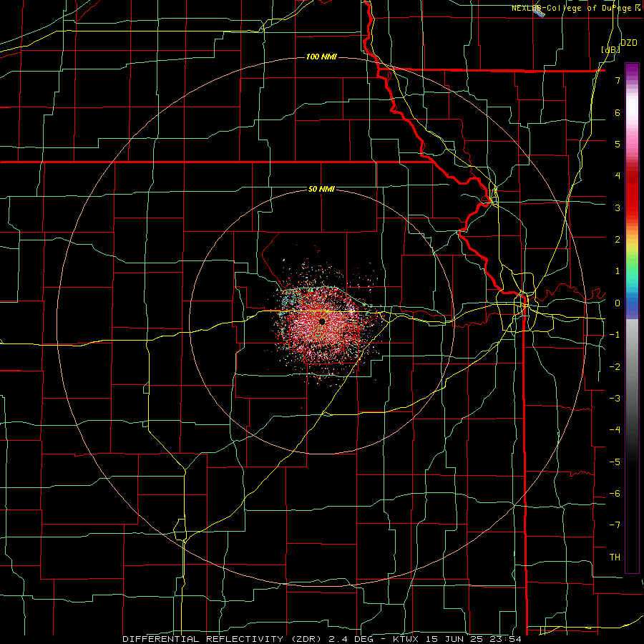The image size is (644, 644).
Task: Click the "-1" scale label
Action: (615, 335)
